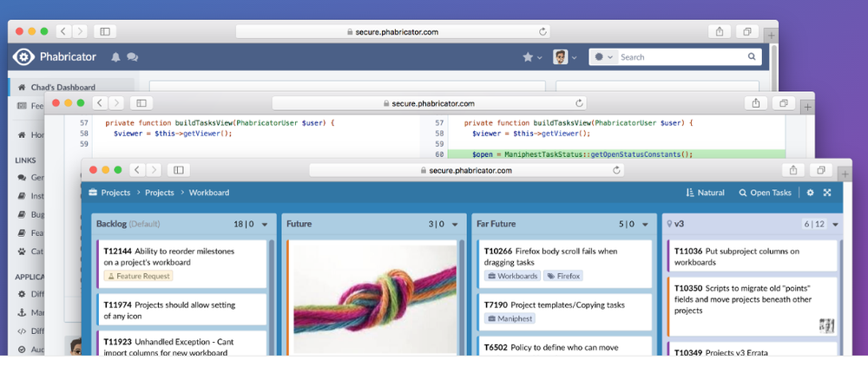Click the gear icon under Applications
Viewport: 868px width, 380px height.
click(22, 294)
